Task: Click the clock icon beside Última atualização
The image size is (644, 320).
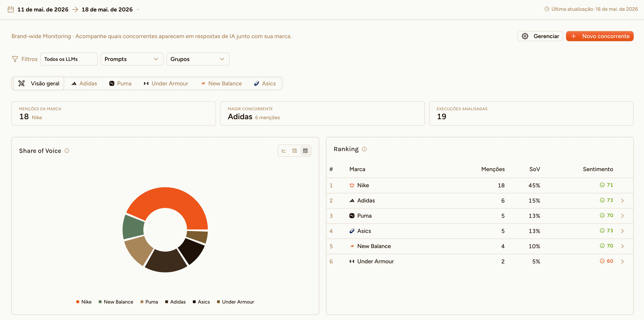Action: coord(547,9)
